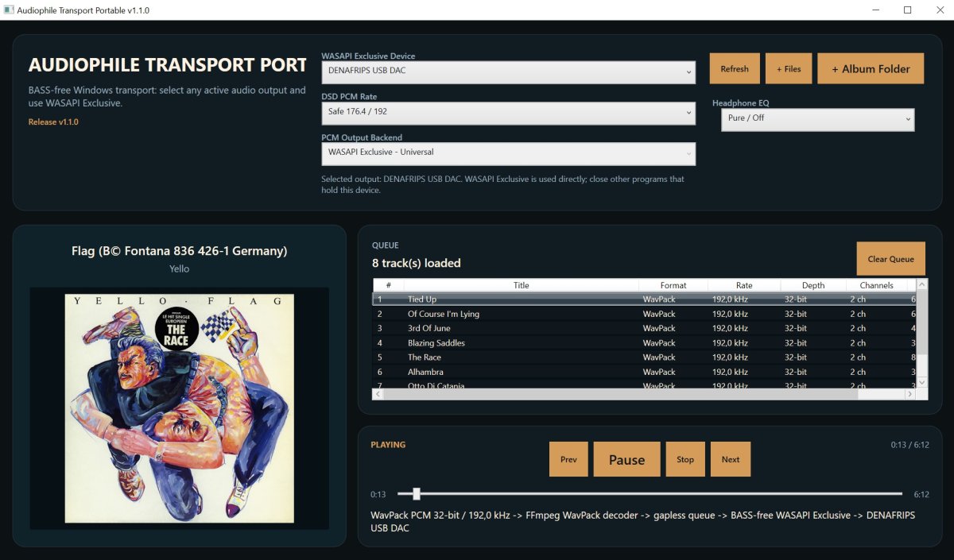Click the PLAYING status label

(388, 445)
